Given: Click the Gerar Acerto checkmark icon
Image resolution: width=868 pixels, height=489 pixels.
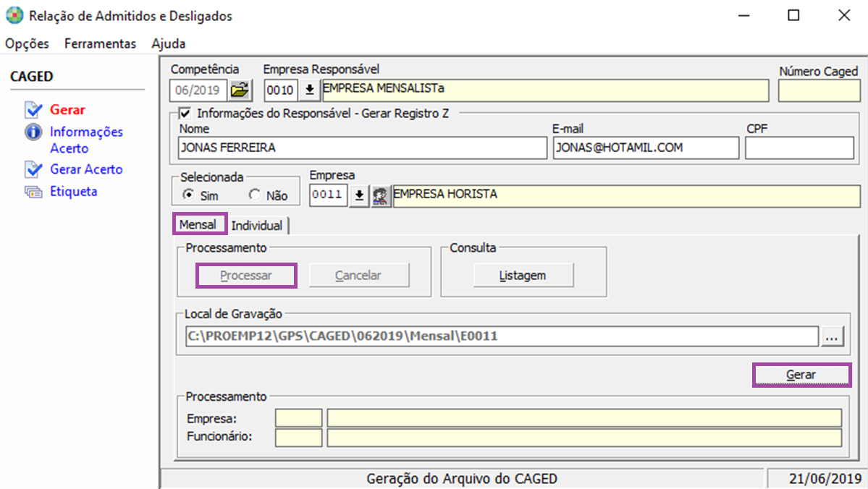Looking at the screenshot, I should point(33,169).
